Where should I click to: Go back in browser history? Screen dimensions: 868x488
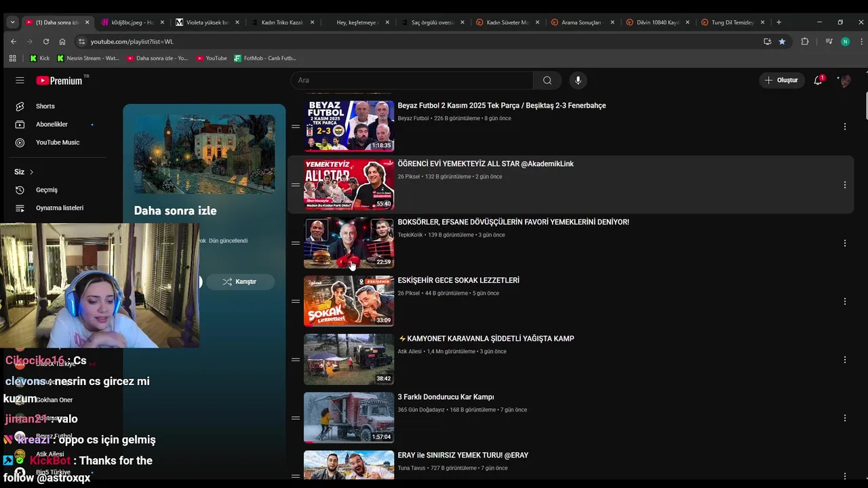[x=13, y=41]
